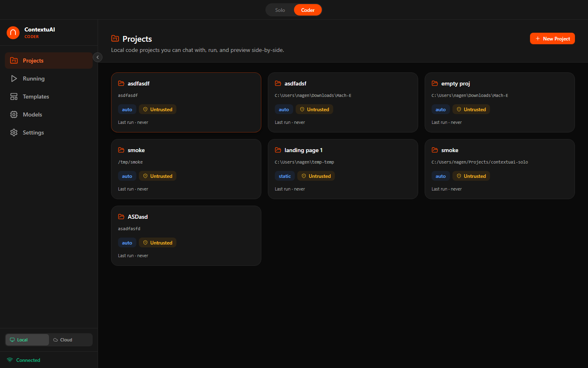Switch to Coder mode
588x368 pixels.
coord(308,10)
